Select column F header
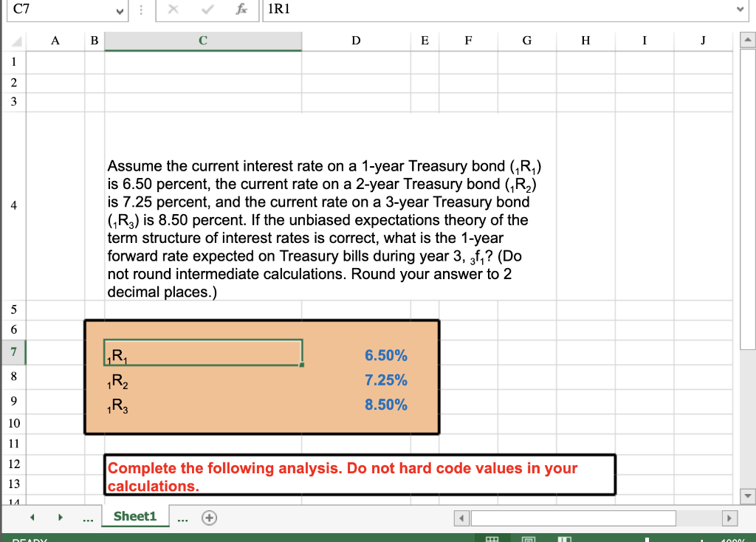This screenshot has height=542, width=756. 468,41
